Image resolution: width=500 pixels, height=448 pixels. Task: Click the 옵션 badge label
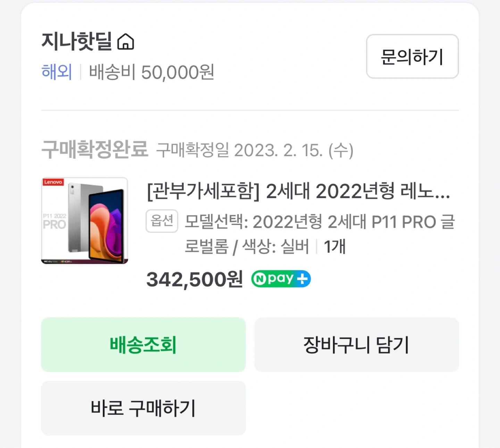162,221
